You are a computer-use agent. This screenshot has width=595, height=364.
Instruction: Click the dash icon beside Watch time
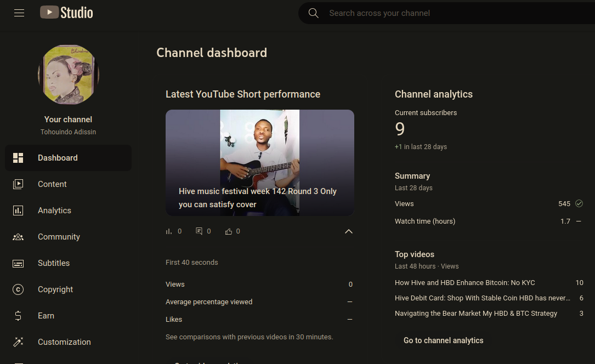(x=579, y=221)
